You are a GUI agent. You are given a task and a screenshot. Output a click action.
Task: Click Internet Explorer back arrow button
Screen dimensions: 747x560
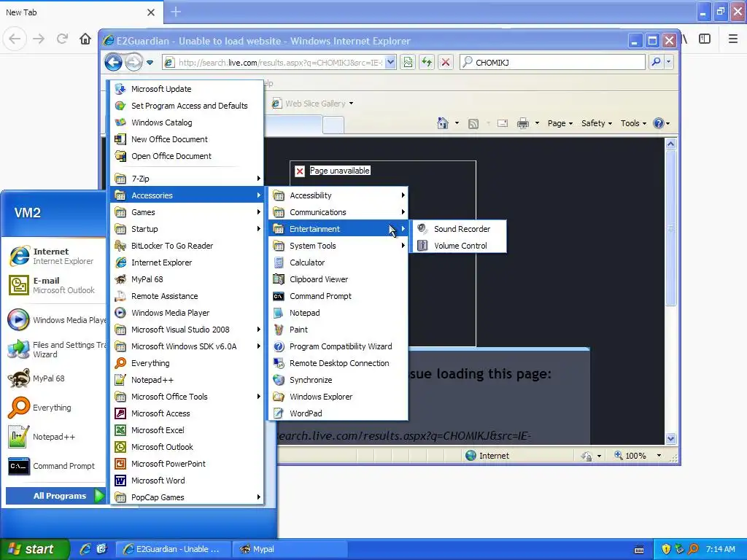[x=113, y=62]
